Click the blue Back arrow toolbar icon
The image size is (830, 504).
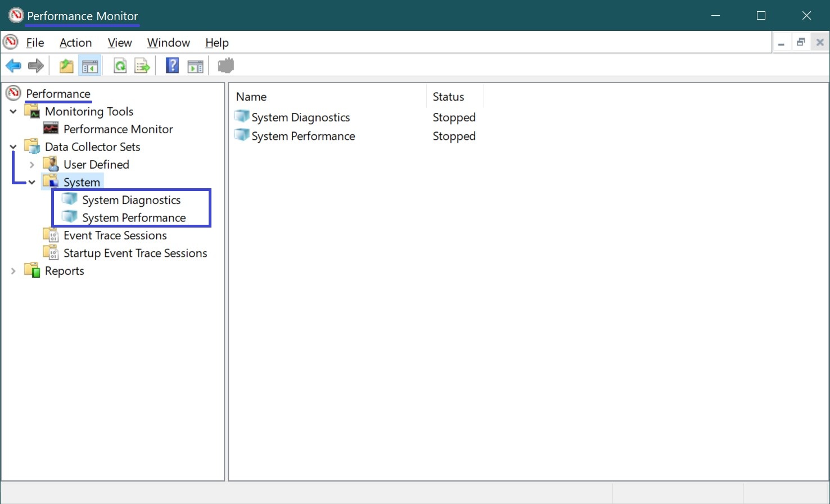point(13,66)
